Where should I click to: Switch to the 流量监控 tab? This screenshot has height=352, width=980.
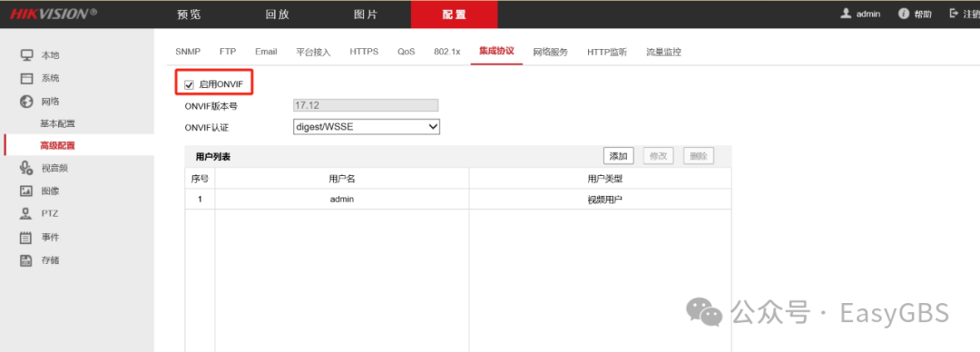(663, 52)
